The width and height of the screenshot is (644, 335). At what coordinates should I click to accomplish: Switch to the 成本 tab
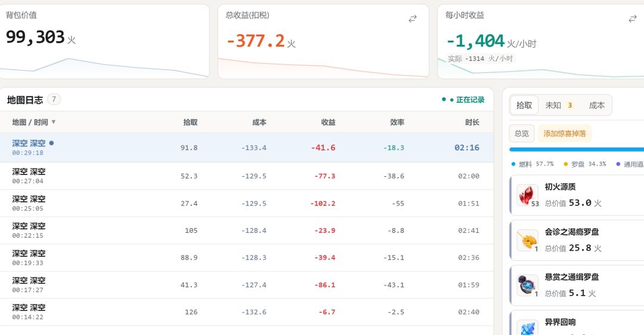click(596, 105)
